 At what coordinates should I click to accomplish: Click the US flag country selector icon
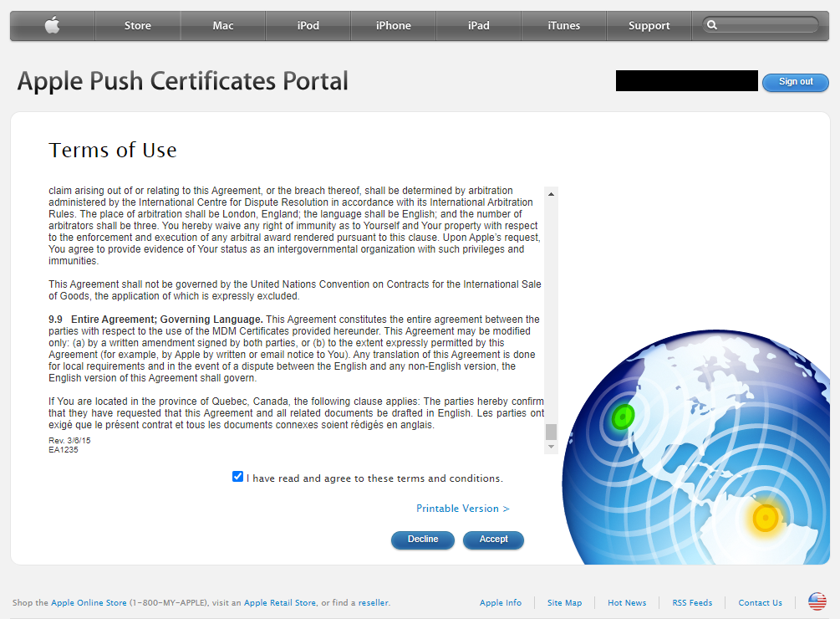(817, 601)
